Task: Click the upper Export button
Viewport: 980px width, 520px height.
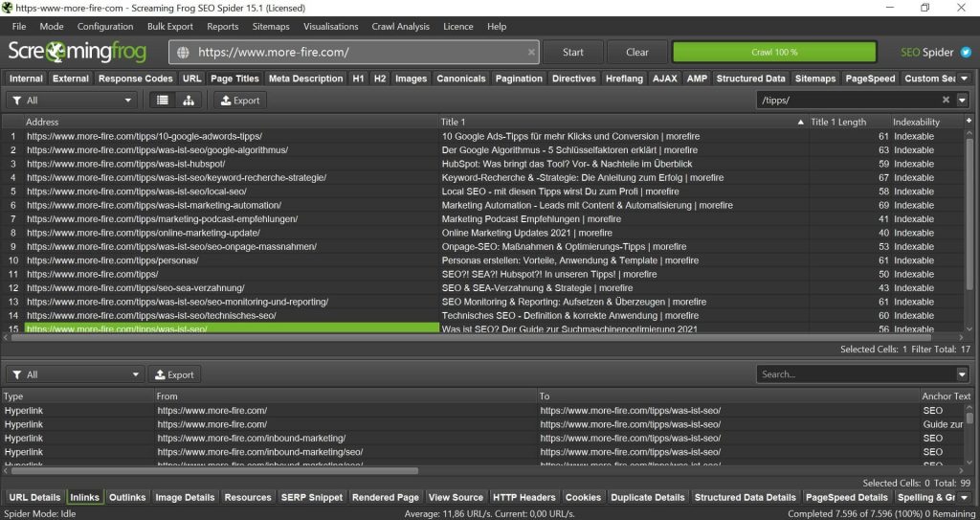Action: pyautogui.click(x=240, y=101)
